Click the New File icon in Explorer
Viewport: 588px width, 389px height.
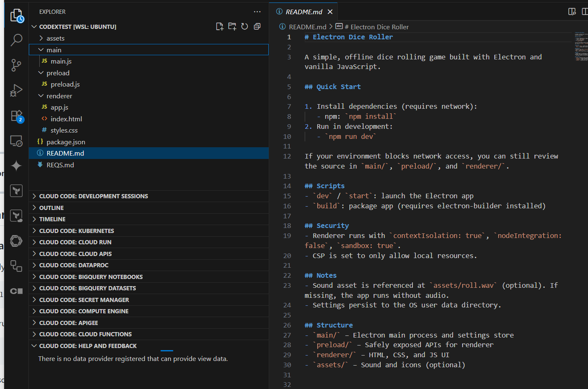[219, 26]
